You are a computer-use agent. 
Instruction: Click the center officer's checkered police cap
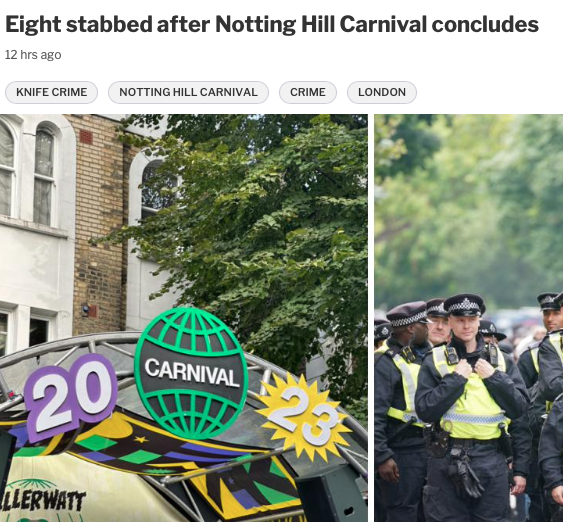[x=464, y=305]
